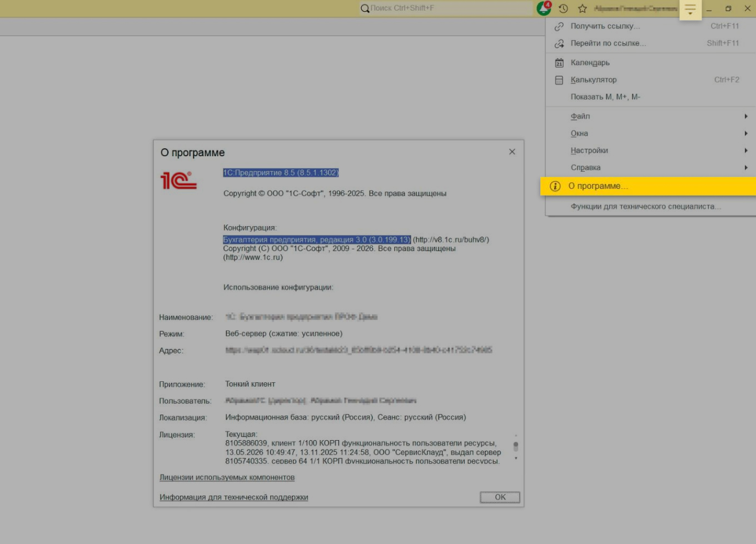This screenshot has height=544, width=756.
Task: Click the value «Веб-сервер (сжатие: усиленное)»
Action: [x=283, y=333]
